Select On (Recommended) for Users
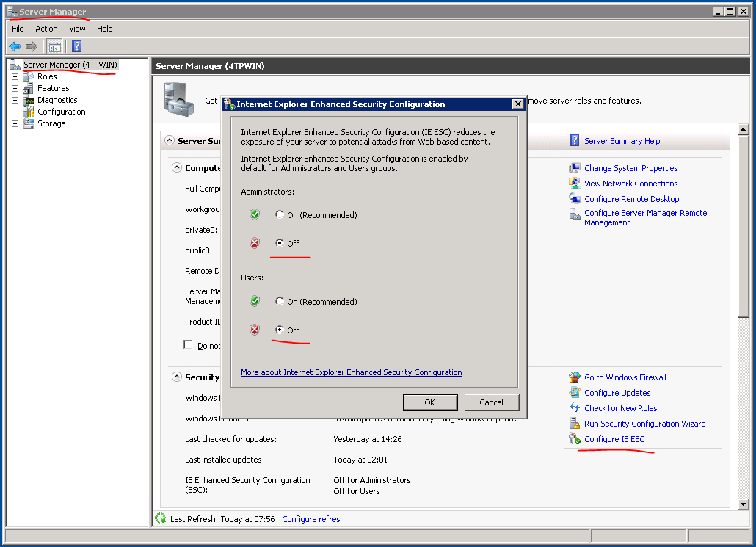This screenshot has height=547, width=756. [x=279, y=302]
